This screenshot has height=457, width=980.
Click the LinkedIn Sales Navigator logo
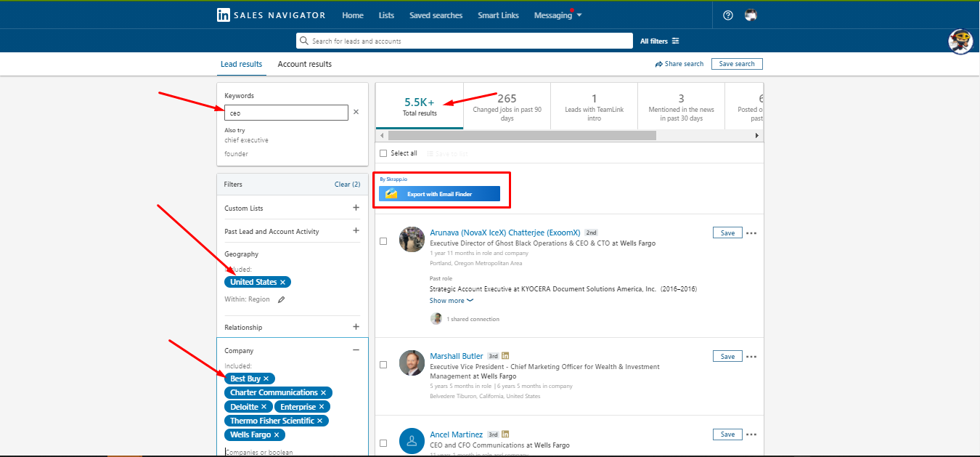click(271, 15)
